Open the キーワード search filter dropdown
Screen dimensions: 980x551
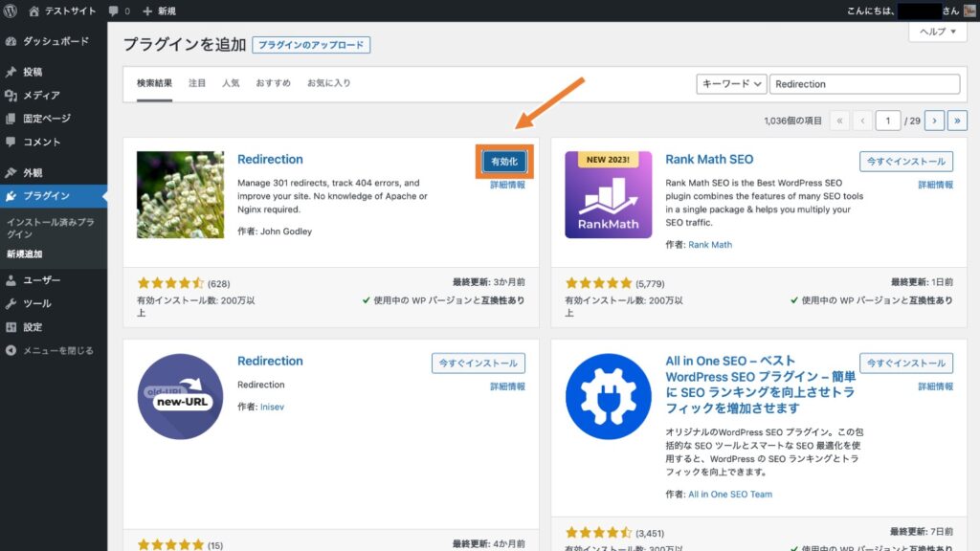731,83
